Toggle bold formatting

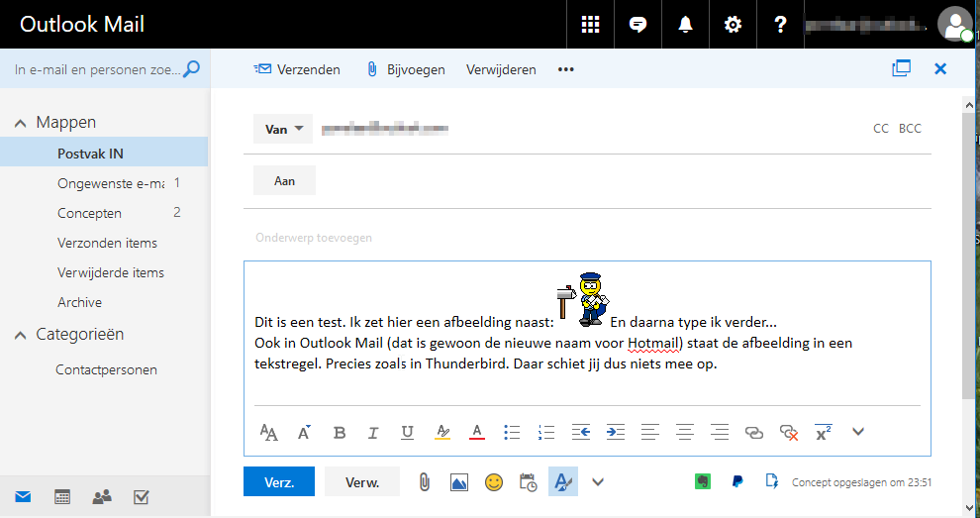coord(340,432)
